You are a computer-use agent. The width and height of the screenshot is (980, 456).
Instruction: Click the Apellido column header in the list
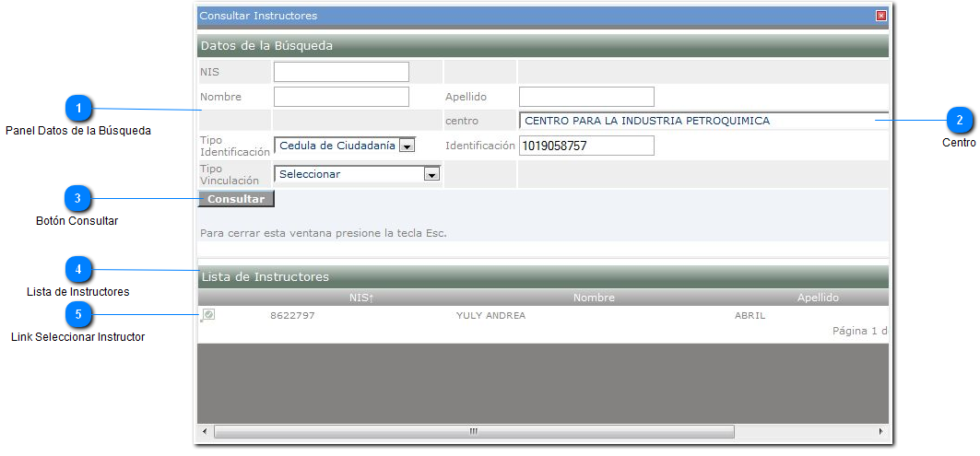point(818,298)
